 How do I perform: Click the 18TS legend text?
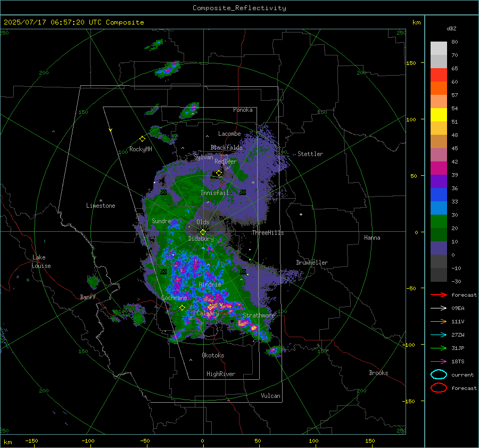[458, 362]
